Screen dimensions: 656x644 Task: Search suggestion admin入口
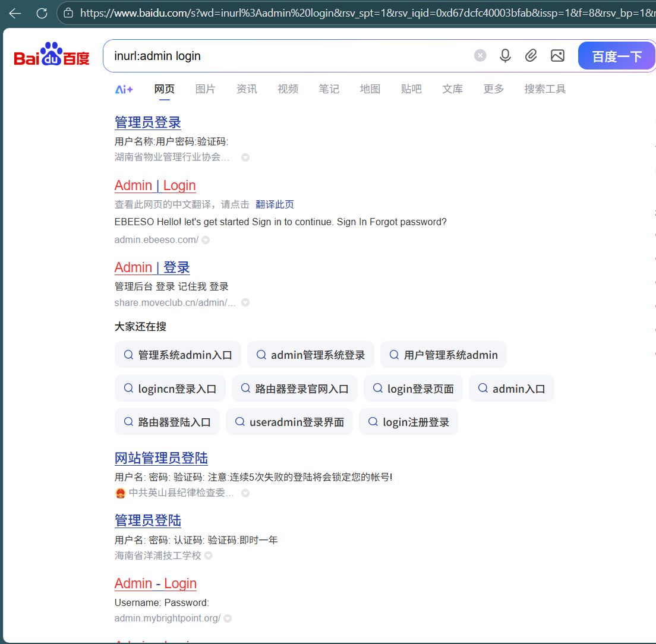pyautogui.click(x=511, y=389)
